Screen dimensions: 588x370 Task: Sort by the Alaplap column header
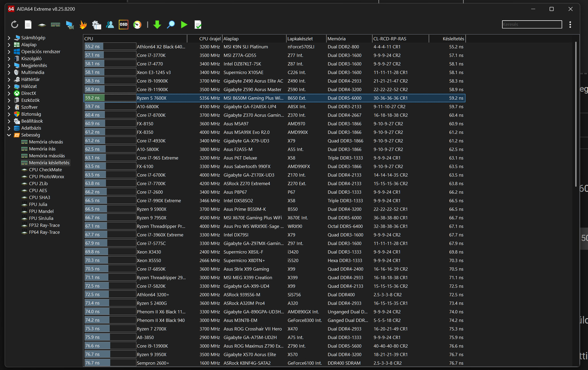(x=254, y=39)
